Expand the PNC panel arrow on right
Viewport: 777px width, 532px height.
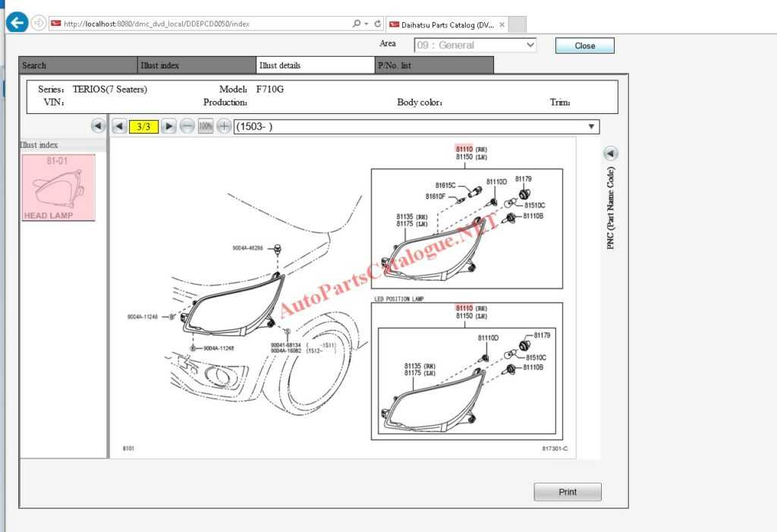click(611, 153)
